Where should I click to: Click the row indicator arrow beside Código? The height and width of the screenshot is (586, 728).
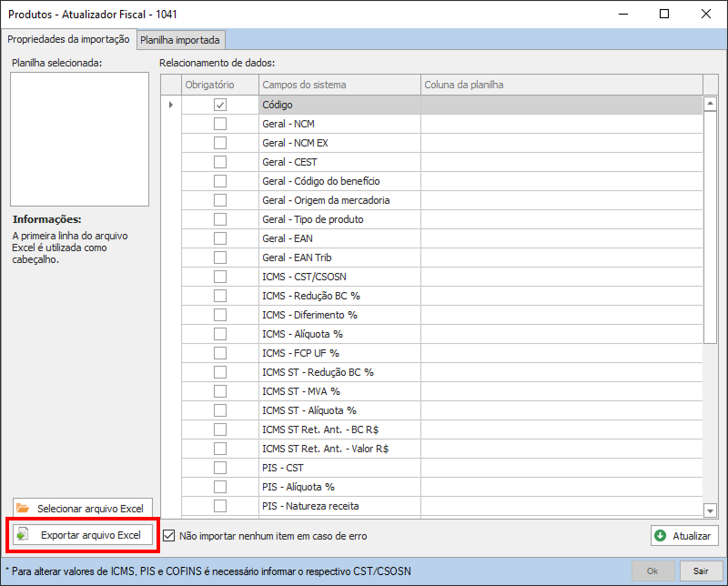point(171,105)
